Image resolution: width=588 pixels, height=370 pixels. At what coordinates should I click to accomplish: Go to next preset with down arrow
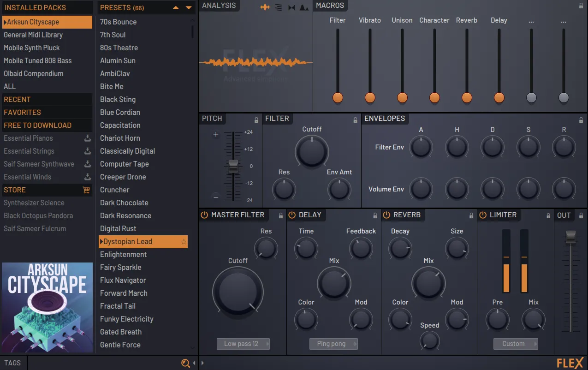tap(189, 8)
